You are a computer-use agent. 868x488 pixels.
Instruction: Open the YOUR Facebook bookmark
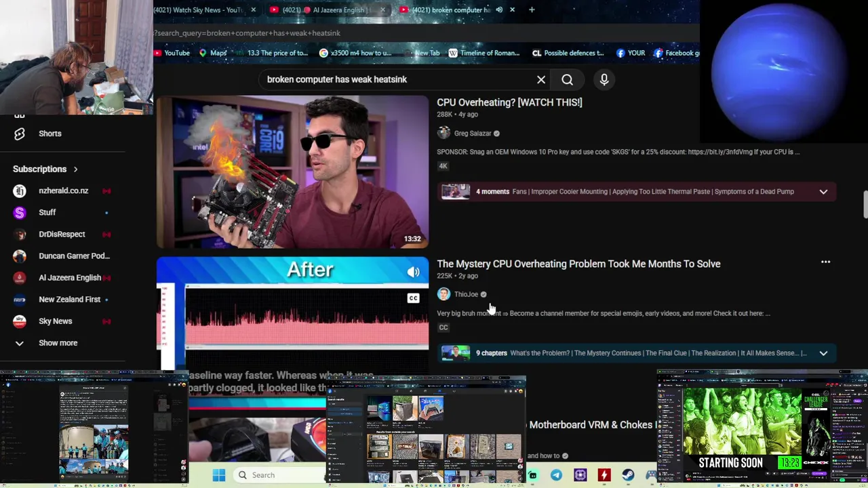click(x=631, y=53)
